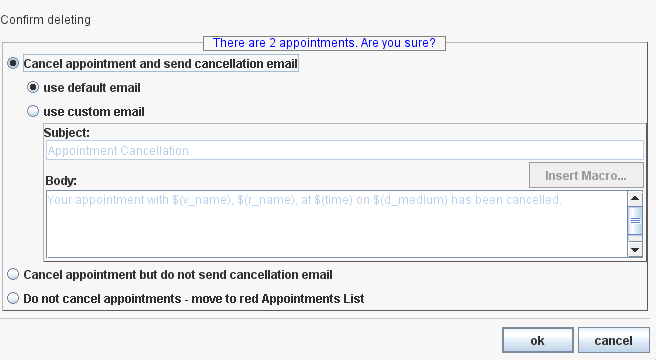Click the 'There are 2 appointments' heading

click(324, 43)
